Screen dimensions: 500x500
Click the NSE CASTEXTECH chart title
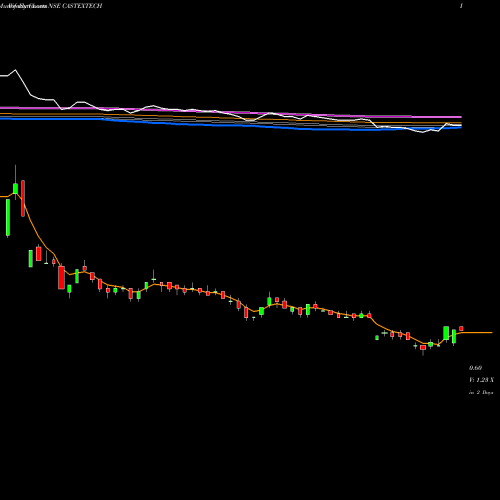pos(75,6)
